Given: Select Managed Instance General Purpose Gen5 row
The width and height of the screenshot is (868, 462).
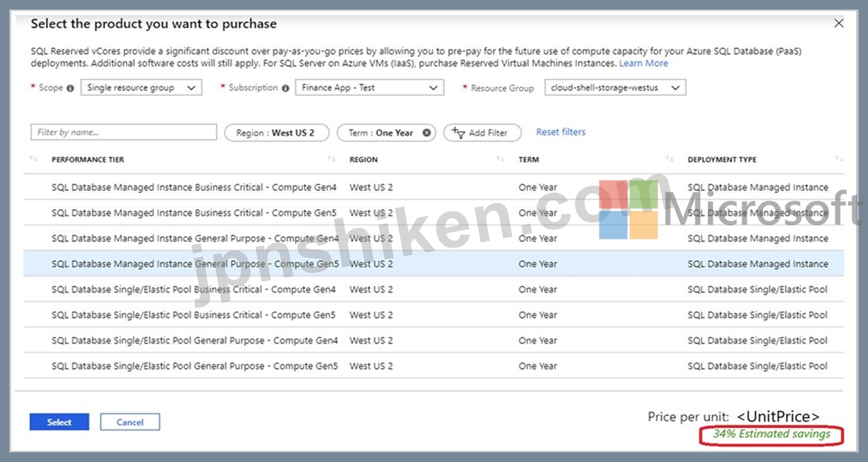Looking at the screenshot, I should pyautogui.click(x=434, y=263).
